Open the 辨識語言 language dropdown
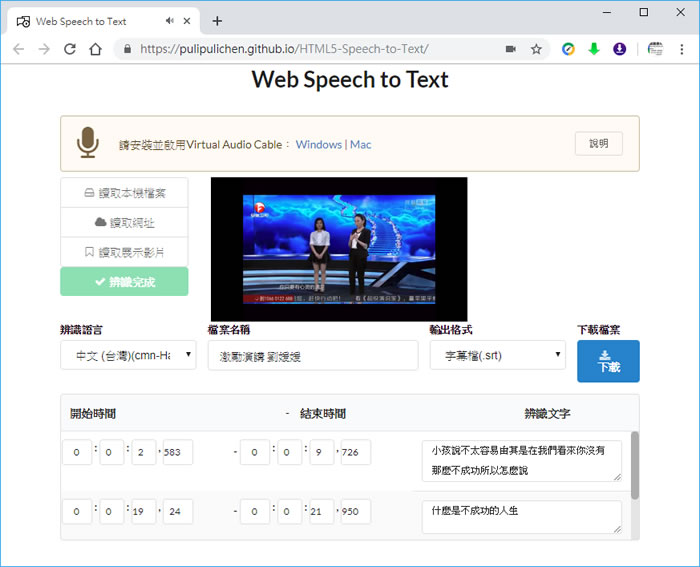700x567 pixels. pos(128,355)
